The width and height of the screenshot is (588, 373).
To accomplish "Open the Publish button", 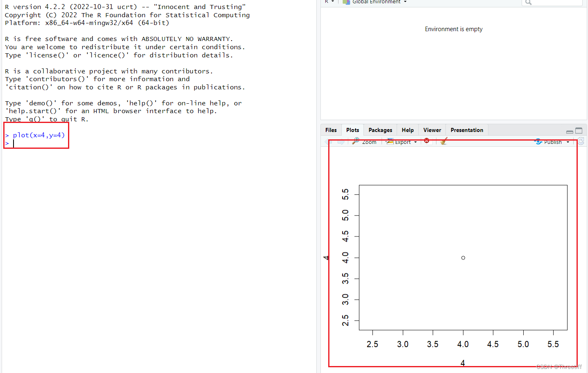I will click(x=548, y=142).
